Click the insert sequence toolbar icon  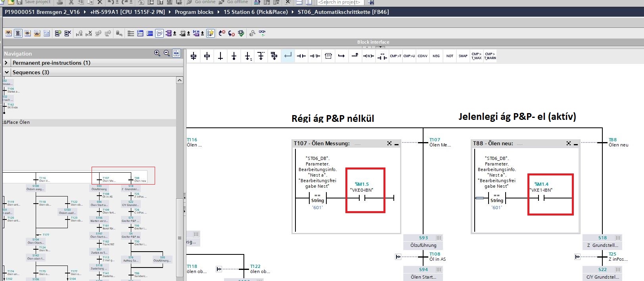pos(58,33)
